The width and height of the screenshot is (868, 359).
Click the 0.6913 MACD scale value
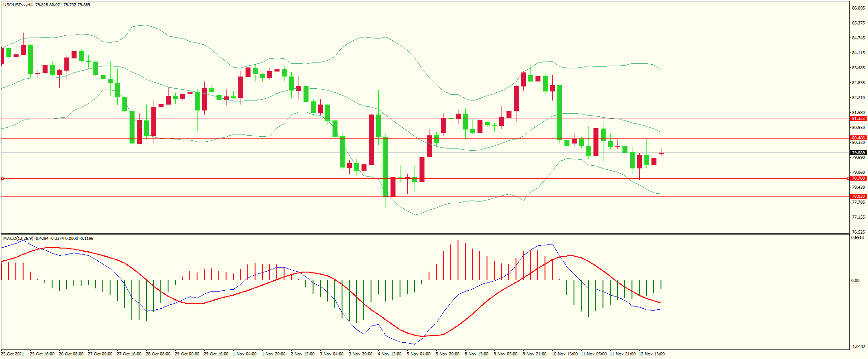click(858, 238)
